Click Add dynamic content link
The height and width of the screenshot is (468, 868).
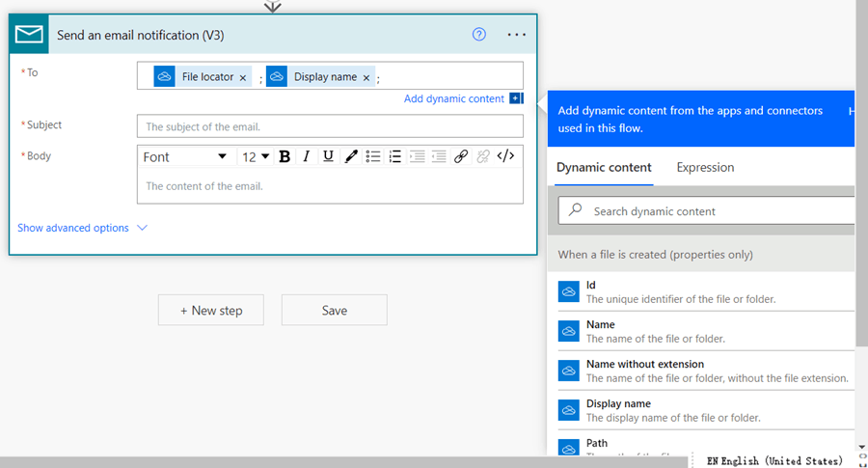[454, 98]
